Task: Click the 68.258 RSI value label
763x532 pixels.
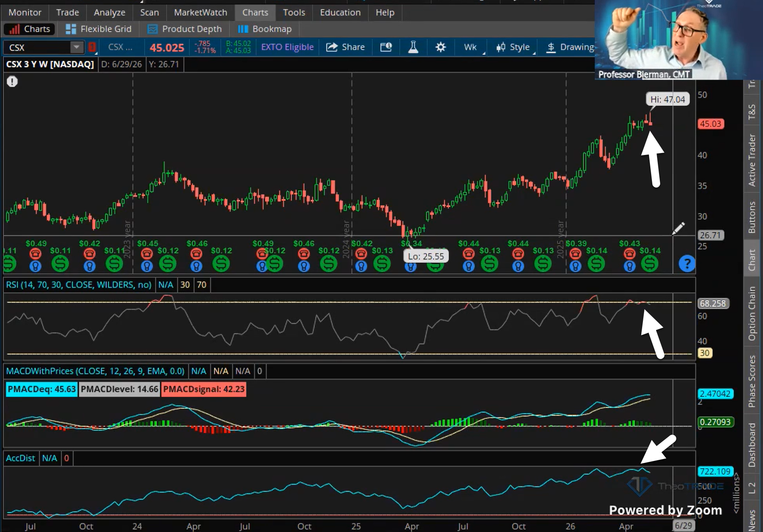Action: point(713,303)
